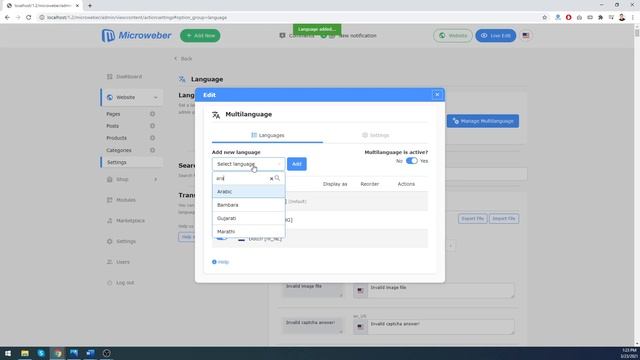Open File Explorer from the taskbar
The height and width of the screenshot is (360, 640).
(25, 353)
